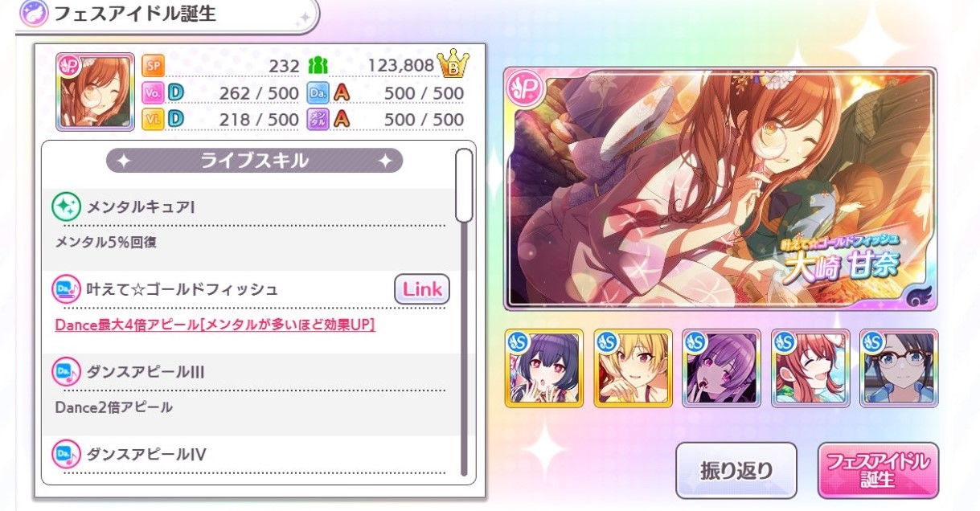Image resolution: width=980 pixels, height=511 pixels.
Task: Select the 大崎甘奈 produce idol card image
Action: click(x=721, y=189)
